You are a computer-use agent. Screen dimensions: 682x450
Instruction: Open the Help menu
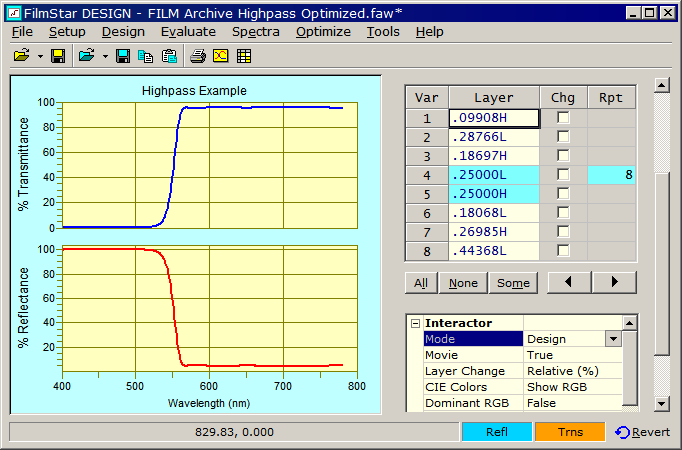[x=430, y=32]
